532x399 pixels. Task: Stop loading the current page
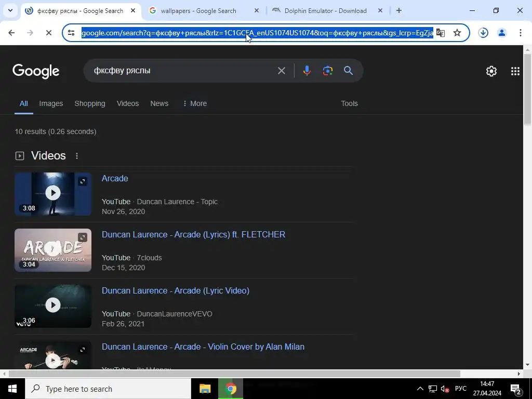click(48, 33)
